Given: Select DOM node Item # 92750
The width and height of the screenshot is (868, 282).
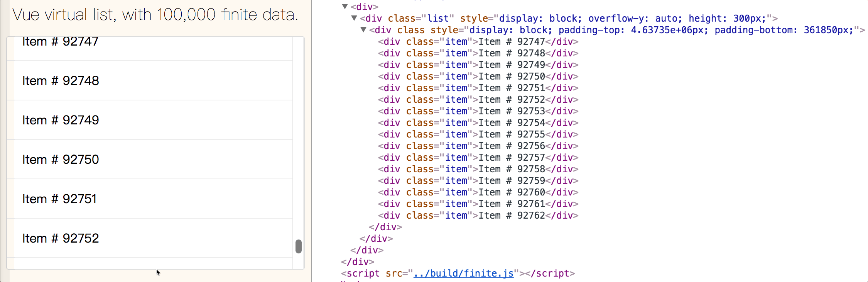Looking at the screenshot, I should coord(478,76).
